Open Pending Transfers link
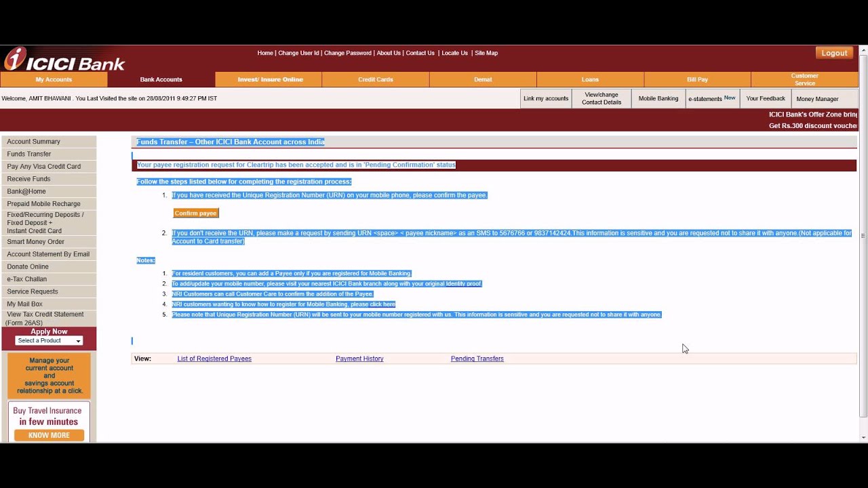The height and width of the screenshot is (488, 868). (477, 359)
